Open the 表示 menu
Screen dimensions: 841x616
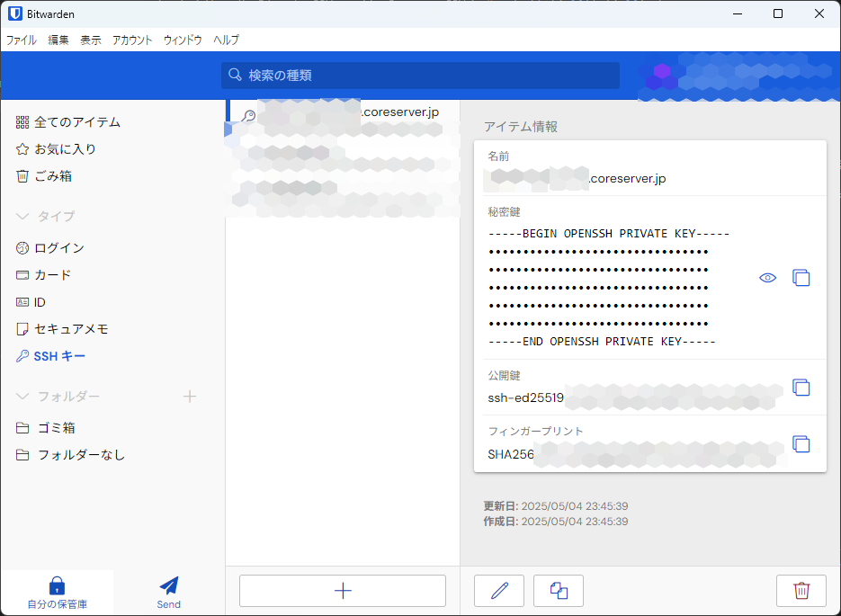click(91, 40)
